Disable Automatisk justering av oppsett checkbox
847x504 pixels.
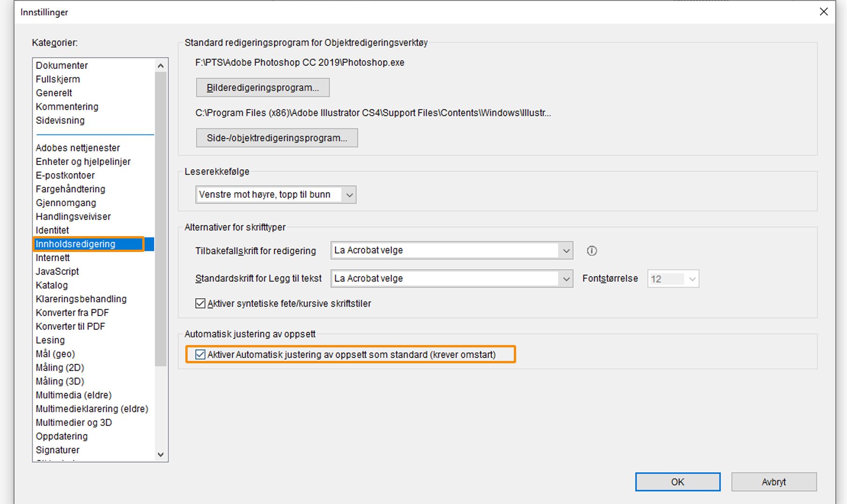(x=201, y=354)
